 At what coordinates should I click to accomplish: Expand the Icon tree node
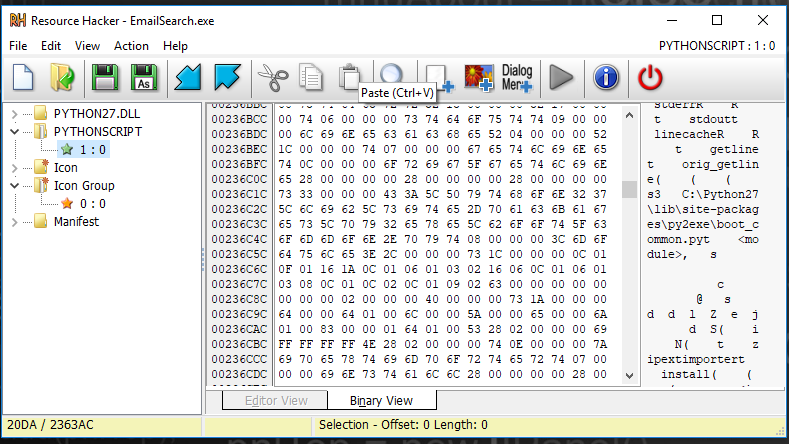[15, 168]
